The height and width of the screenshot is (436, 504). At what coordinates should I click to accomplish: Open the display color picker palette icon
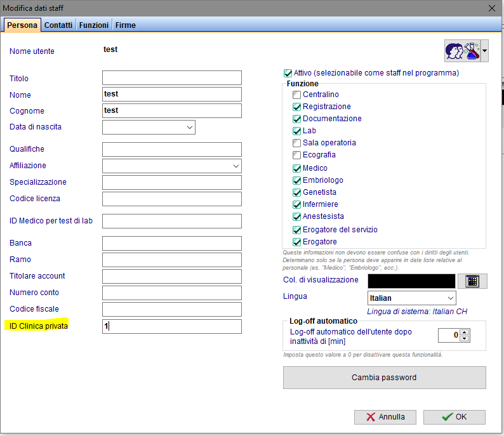coord(472,281)
